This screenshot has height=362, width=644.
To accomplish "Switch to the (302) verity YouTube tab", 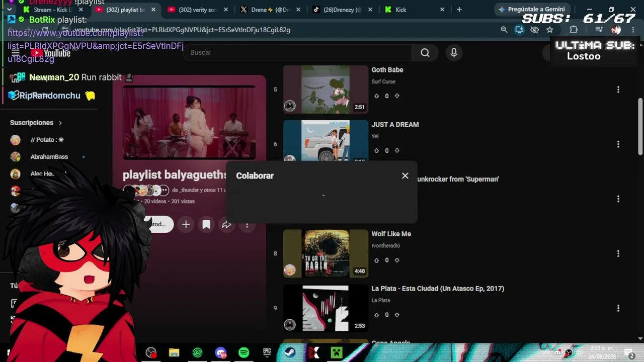I will pos(198,10).
